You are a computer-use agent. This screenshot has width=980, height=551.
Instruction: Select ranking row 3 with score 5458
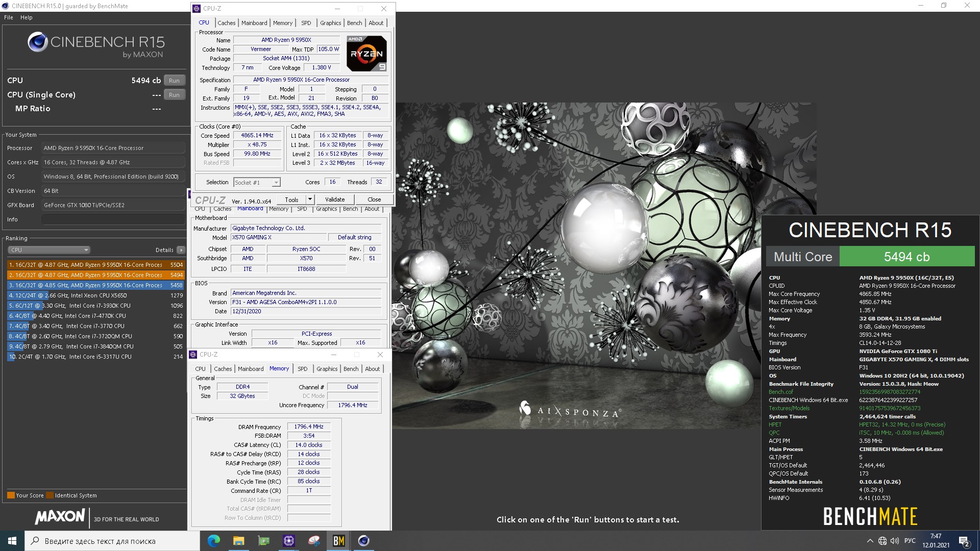click(x=95, y=285)
